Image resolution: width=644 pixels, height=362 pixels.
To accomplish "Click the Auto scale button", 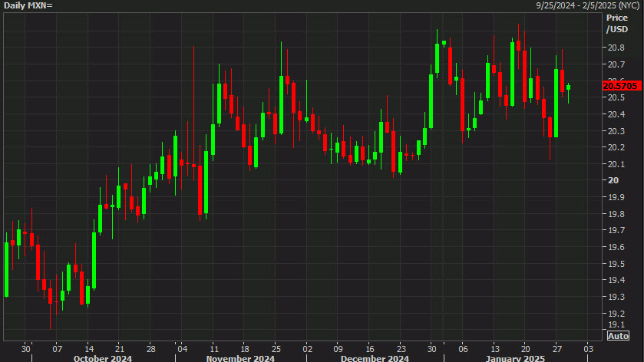I will pyautogui.click(x=618, y=336).
